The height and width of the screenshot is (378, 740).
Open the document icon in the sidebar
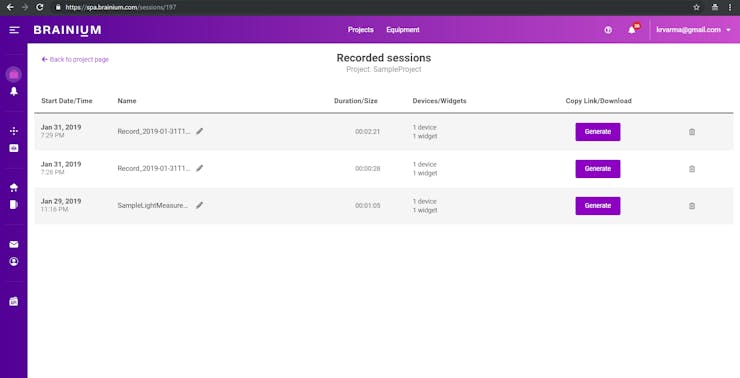pos(14,205)
